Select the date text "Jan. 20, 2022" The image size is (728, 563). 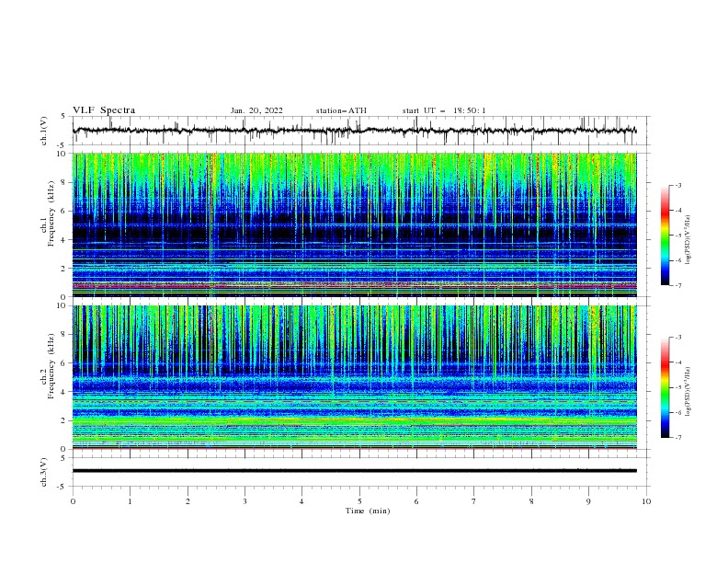click(256, 110)
